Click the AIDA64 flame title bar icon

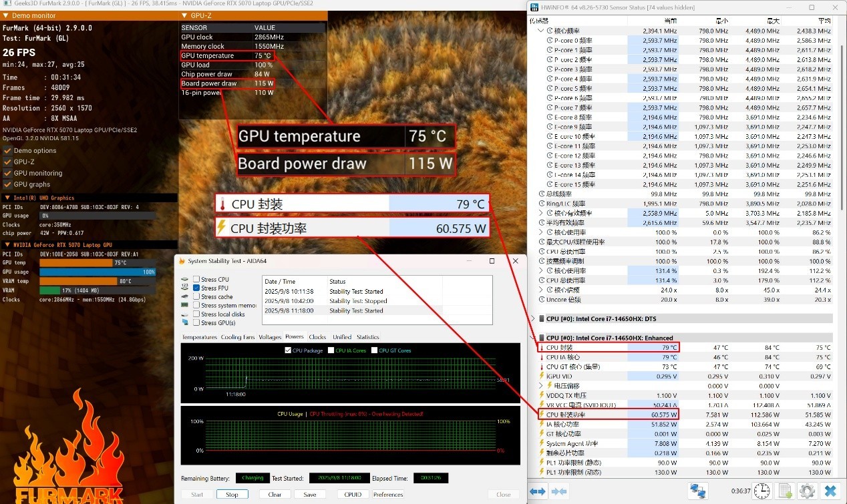click(182, 261)
